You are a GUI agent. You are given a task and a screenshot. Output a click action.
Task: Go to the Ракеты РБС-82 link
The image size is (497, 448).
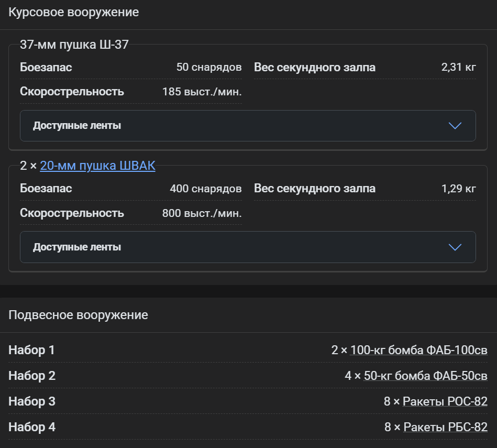445,427
